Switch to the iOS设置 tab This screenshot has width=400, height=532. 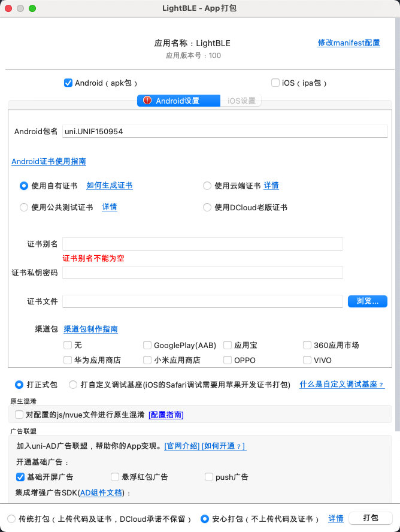point(241,101)
